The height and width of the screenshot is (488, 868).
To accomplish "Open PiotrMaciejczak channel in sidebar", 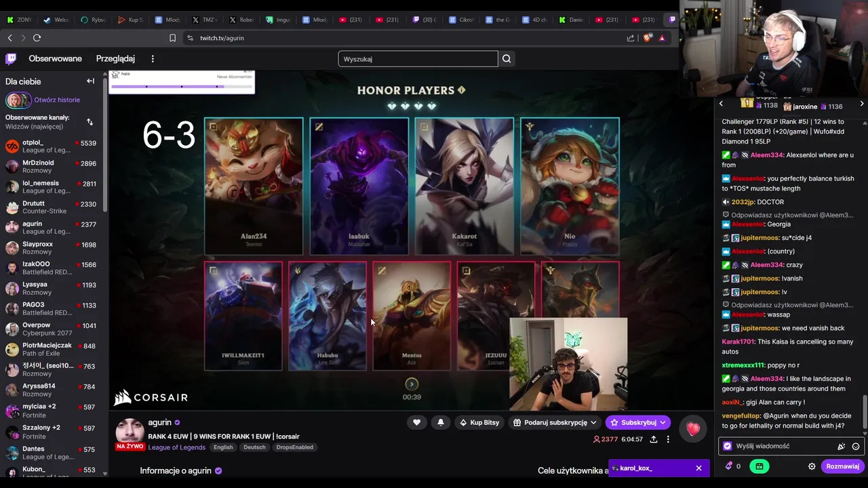I will click(52, 350).
